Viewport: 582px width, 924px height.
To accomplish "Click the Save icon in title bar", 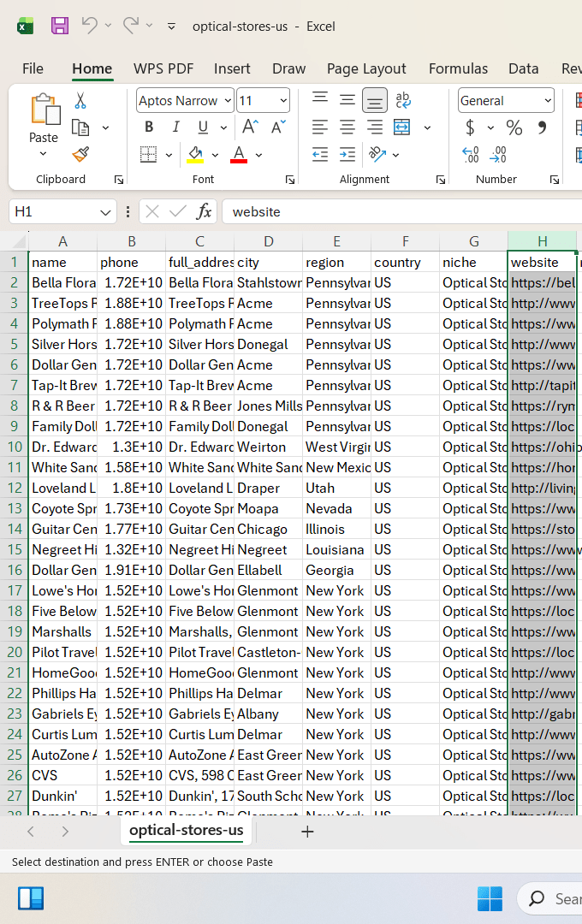I will 60,26.
